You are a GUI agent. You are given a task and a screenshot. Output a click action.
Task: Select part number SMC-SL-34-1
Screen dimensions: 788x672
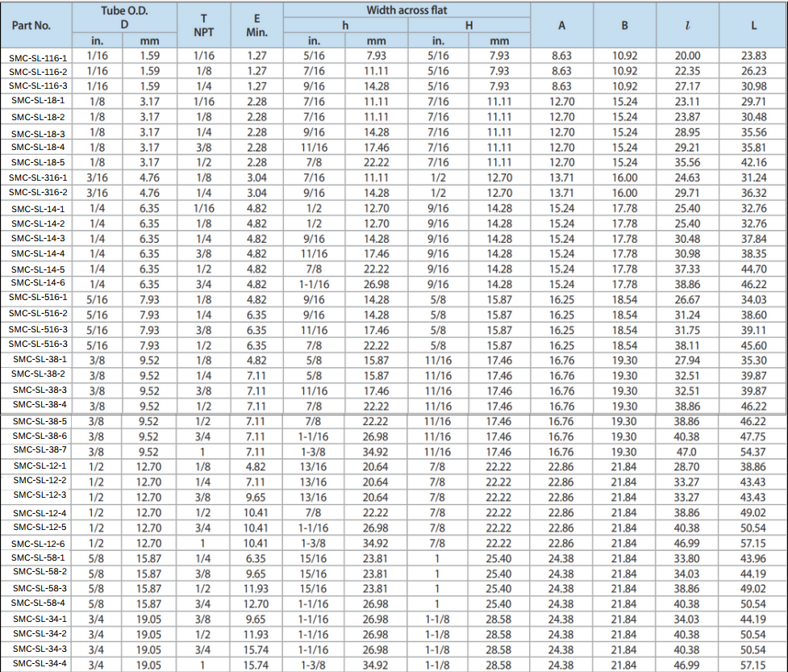point(38,619)
